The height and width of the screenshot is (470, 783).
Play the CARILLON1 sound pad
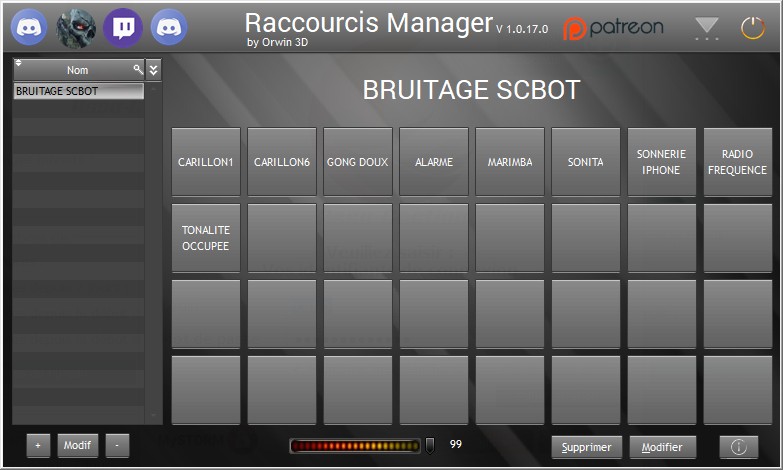coord(206,162)
